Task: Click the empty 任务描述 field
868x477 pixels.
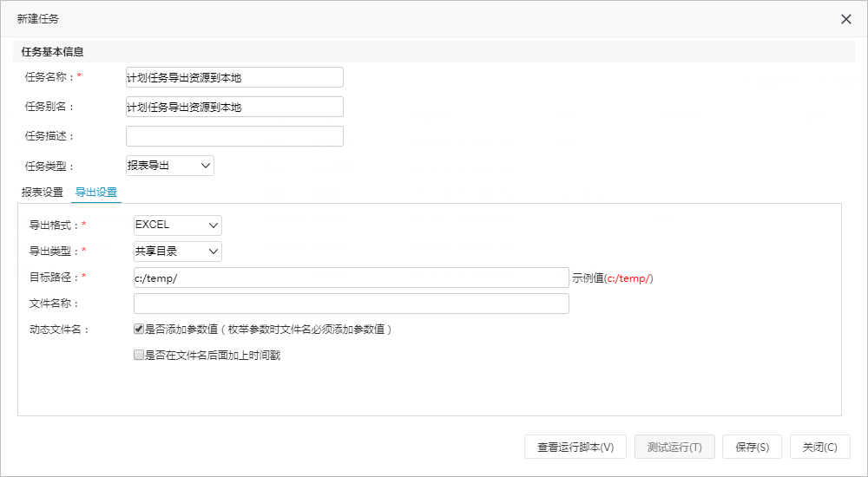Action: point(234,136)
